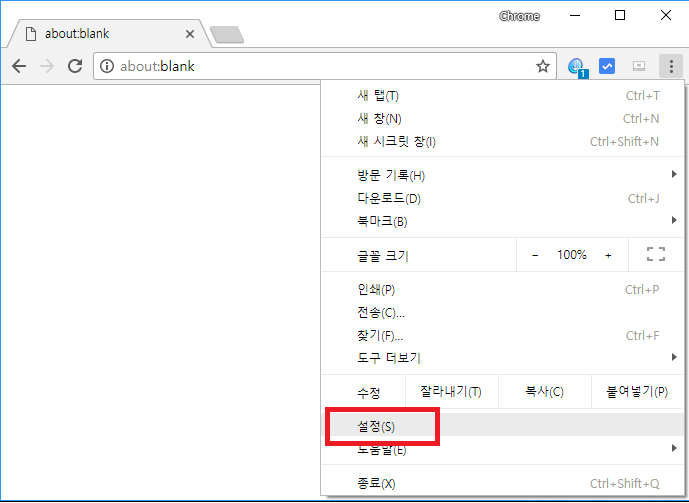689x503 pixels.
Task: Open 다운로드(D) from the menu
Action: pos(502,199)
